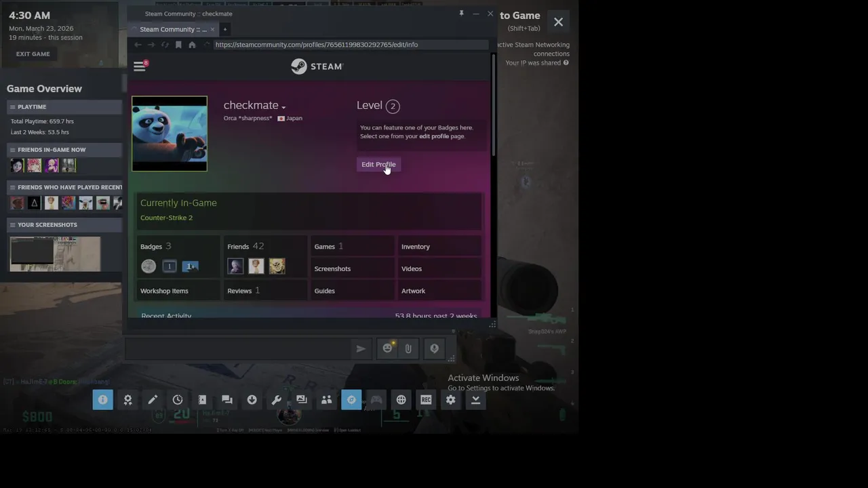Open the Controller gamepad icon in overlay toolbar
This screenshot has width=868, height=488.
click(x=376, y=400)
